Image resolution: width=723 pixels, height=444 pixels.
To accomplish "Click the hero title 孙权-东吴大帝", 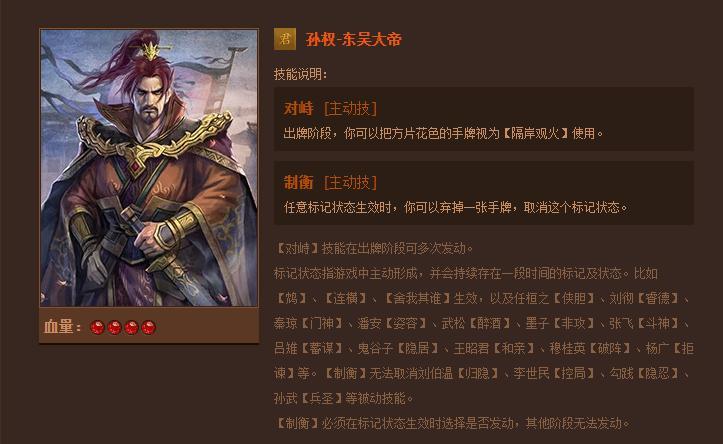I will coord(354,39).
